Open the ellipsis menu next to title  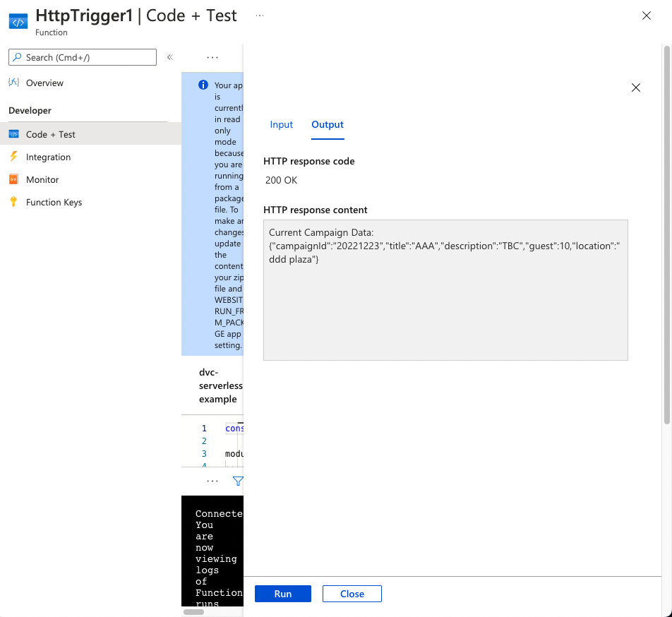(260, 16)
